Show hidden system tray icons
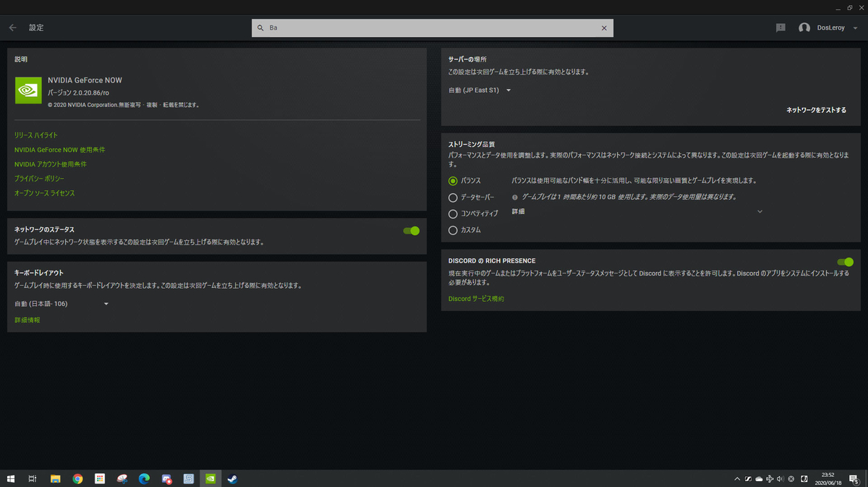Viewport: 868px width, 487px height. [x=737, y=478]
